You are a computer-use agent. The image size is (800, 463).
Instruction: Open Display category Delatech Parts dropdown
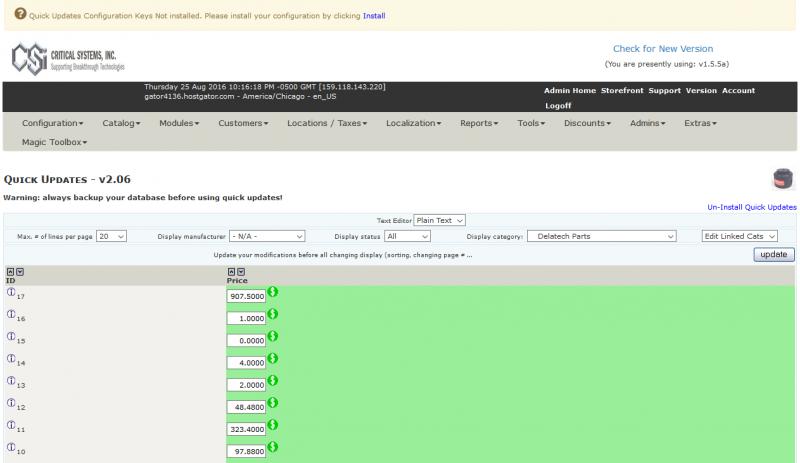tap(602, 236)
